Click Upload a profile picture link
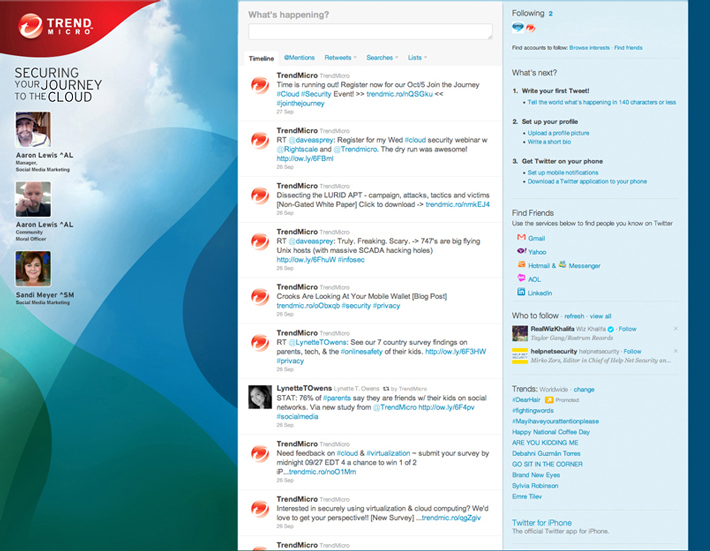Screen dimensions: 710x551 click(x=558, y=133)
